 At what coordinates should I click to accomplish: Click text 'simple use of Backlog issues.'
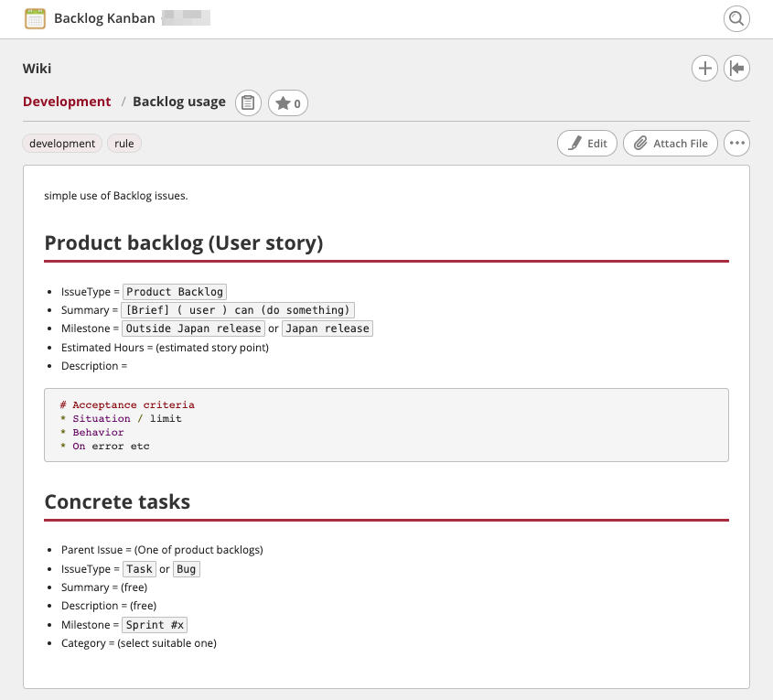[x=116, y=196]
